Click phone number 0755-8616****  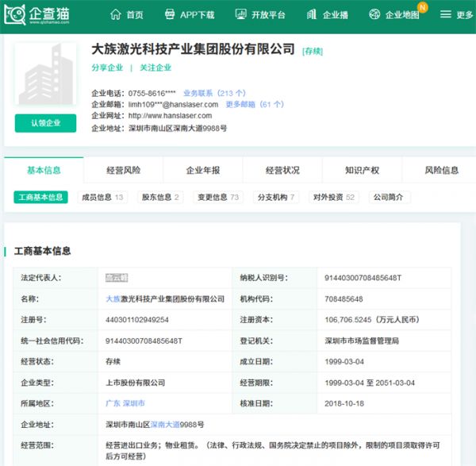[x=152, y=93]
